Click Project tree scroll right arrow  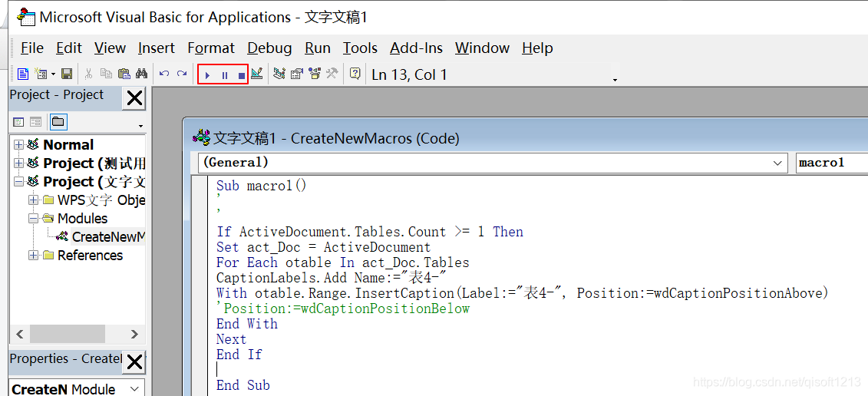[134, 334]
